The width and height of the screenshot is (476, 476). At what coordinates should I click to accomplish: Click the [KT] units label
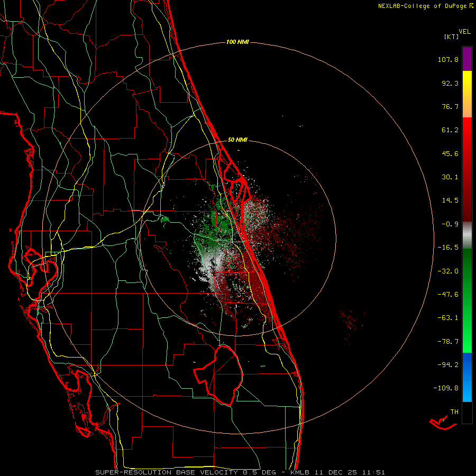pos(452,36)
